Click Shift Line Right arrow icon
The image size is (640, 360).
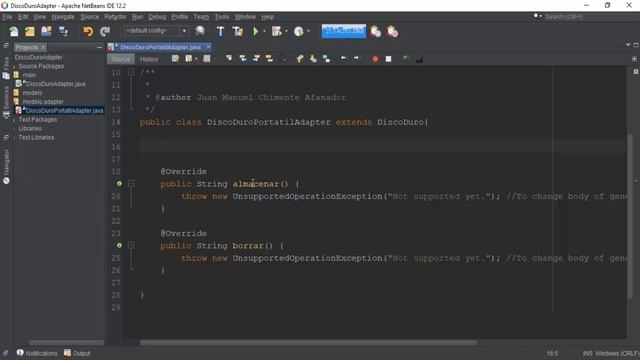coord(356,59)
